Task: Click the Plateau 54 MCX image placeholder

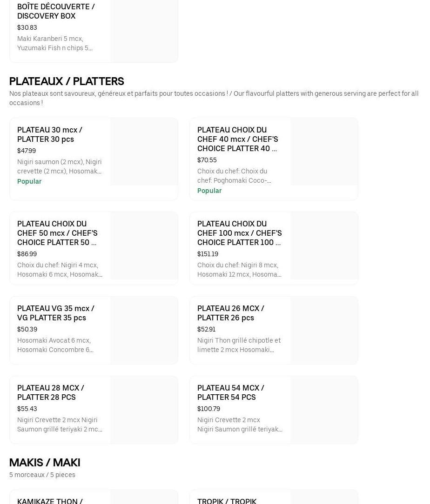Action: (x=324, y=410)
